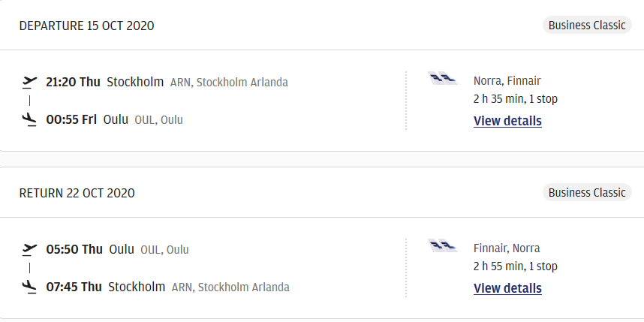Click the return flight landing plane icon
Viewport: 644px width, 322px height.
[x=29, y=287]
